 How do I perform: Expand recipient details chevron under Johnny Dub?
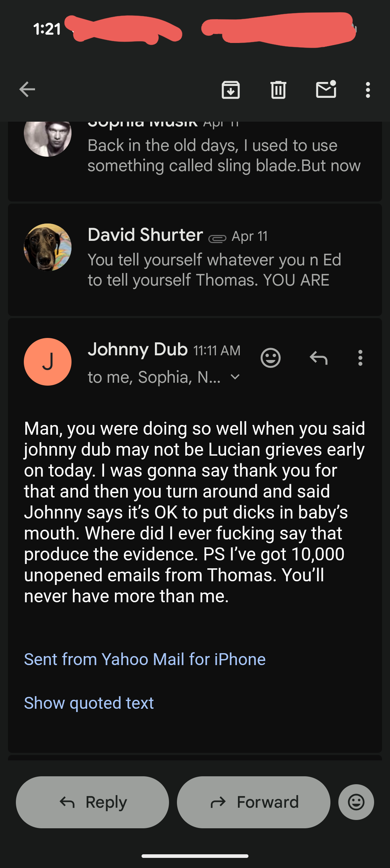click(235, 377)
